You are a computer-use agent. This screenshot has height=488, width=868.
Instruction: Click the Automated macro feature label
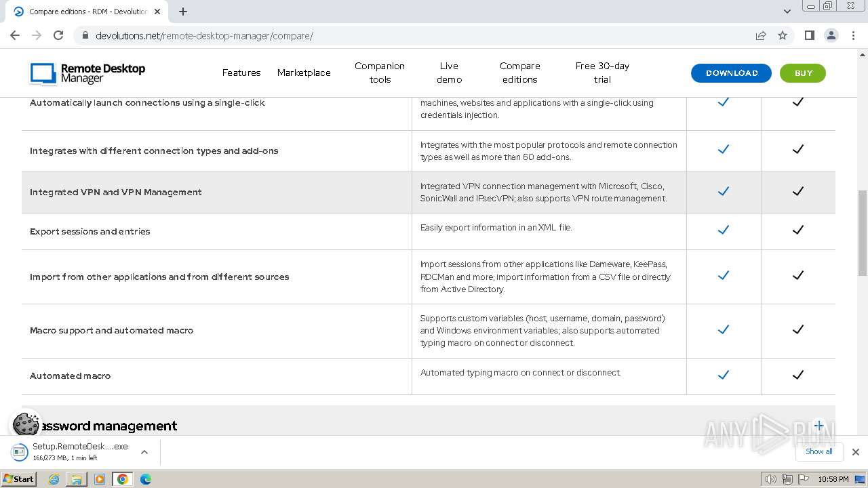(70, 376)
